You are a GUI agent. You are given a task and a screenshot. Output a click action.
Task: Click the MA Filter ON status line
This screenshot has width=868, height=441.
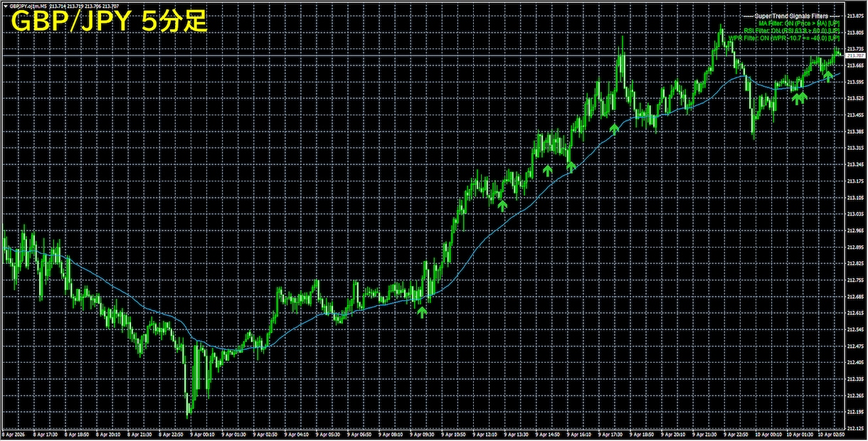pos(800,23)
